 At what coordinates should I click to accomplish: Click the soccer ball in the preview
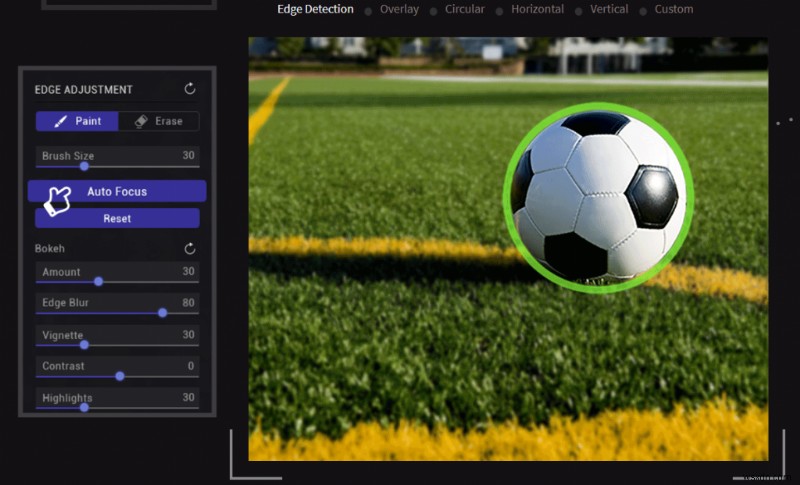click(x=598, y=197)
